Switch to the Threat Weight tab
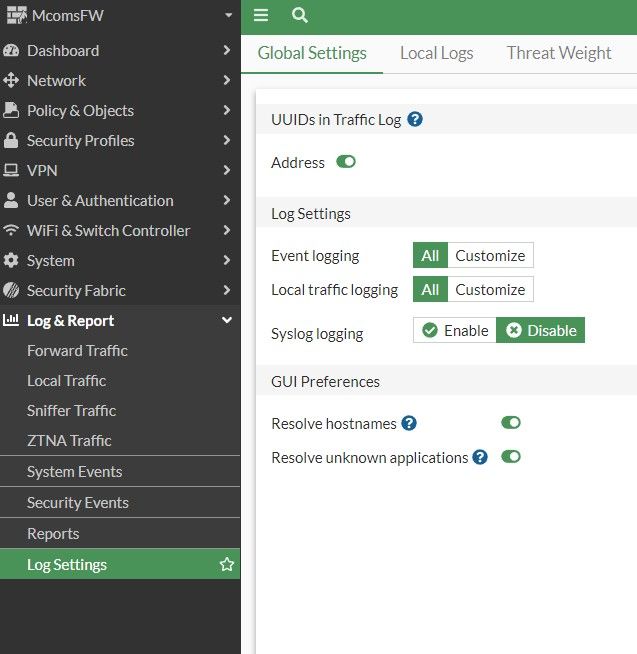Image resolution: width=637 pixels, height=654 pixels. coord(558,53)
